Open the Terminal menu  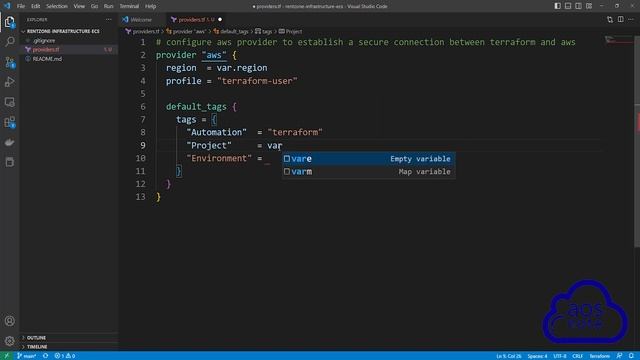[129, 6]
